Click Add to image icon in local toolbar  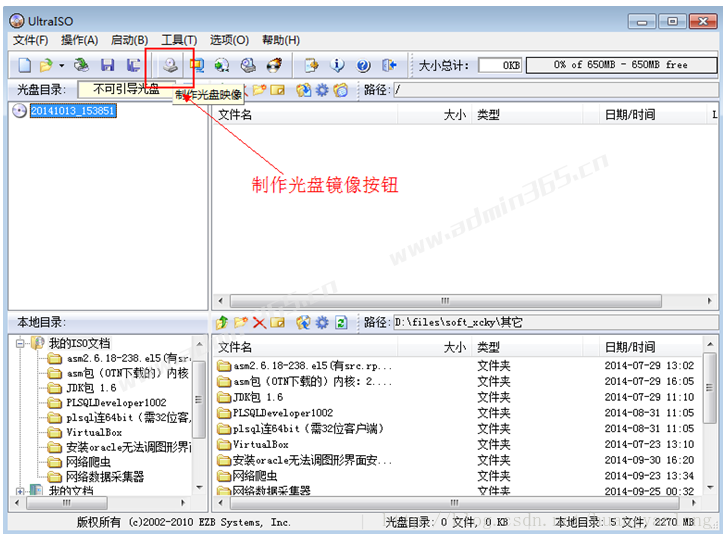click(303, 322)
